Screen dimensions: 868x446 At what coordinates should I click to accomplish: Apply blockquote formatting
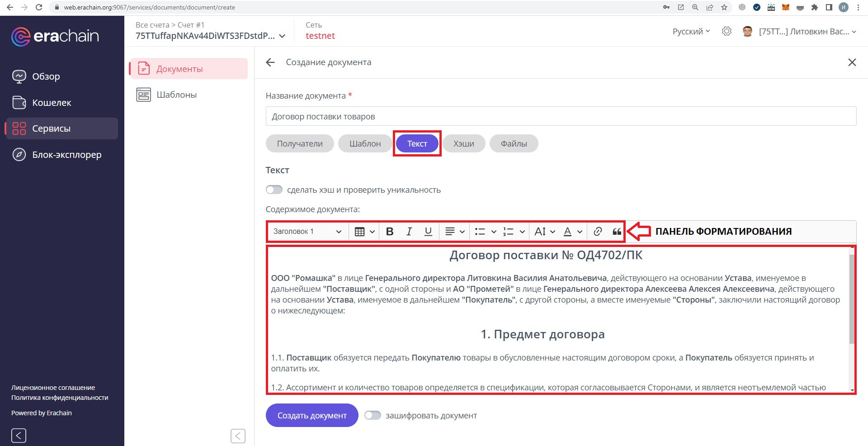[617, 232]
